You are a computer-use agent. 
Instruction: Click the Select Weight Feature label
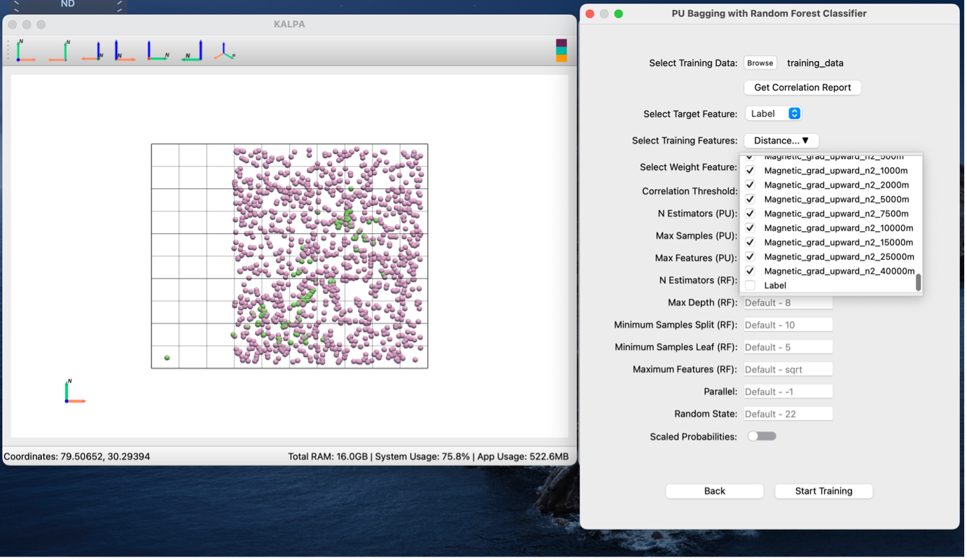click(x=688, y=167)
